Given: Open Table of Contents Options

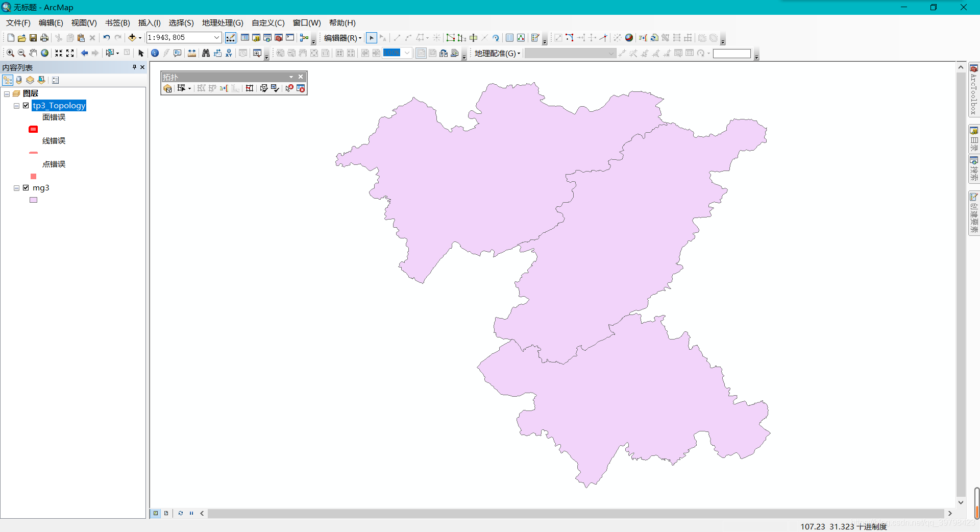Looking at the screenshot, I should [x=55, y=80].
